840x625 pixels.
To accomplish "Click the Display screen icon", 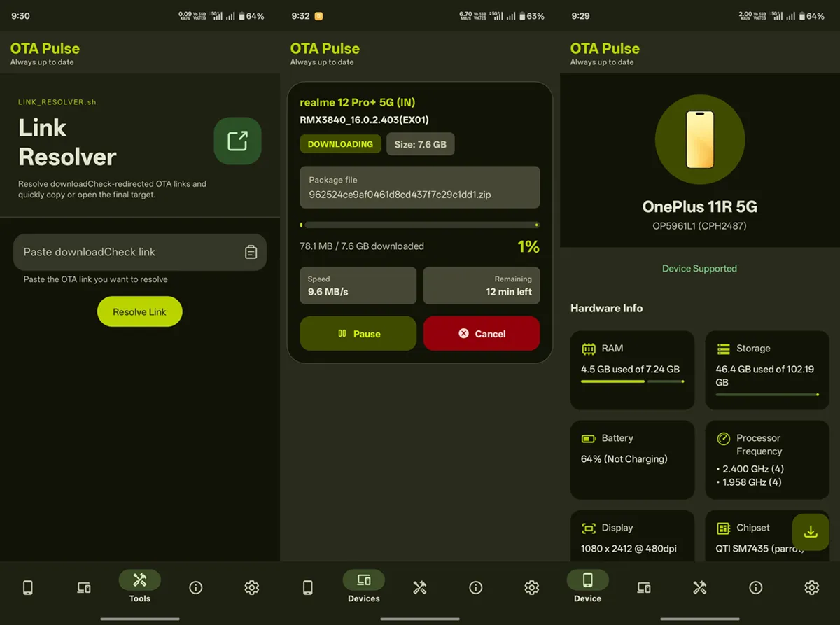I will click(x=589, y=528).
